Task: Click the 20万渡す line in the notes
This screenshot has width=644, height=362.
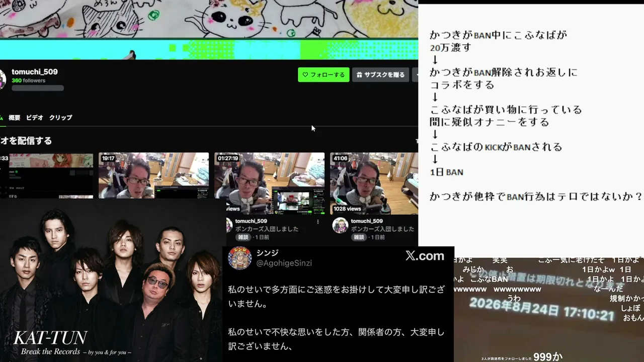Action: click(x=450, y=48)
